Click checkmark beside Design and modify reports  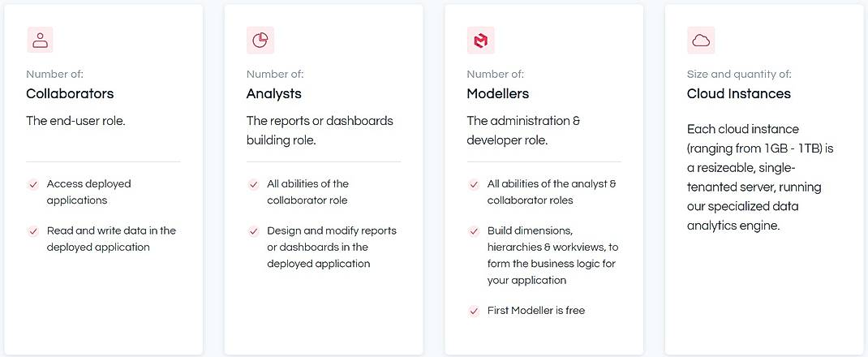pos(254,231)
